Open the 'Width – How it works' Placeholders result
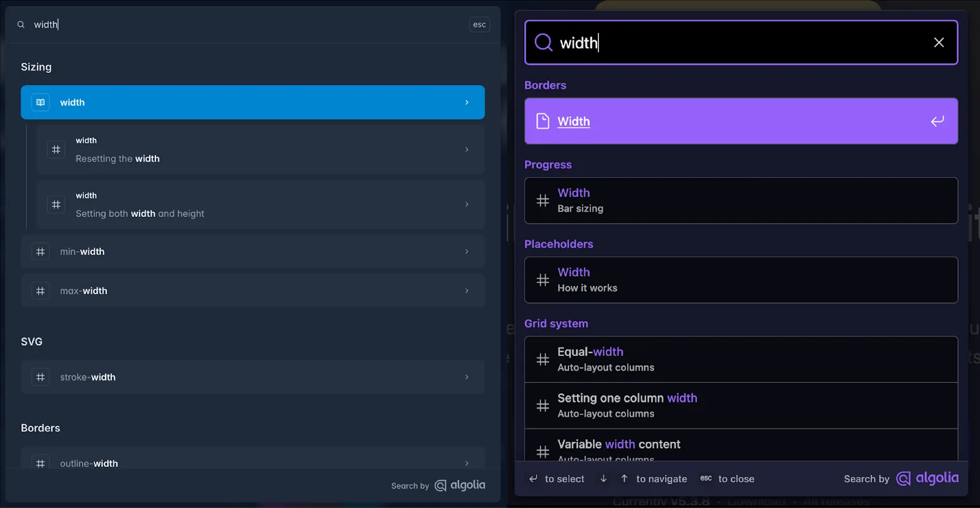Screen dimensions: 980x508 tap(741, 280)
